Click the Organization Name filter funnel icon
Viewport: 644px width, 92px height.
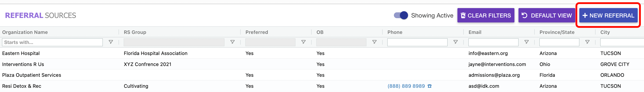pyautogui.click(x=111, y=42)
